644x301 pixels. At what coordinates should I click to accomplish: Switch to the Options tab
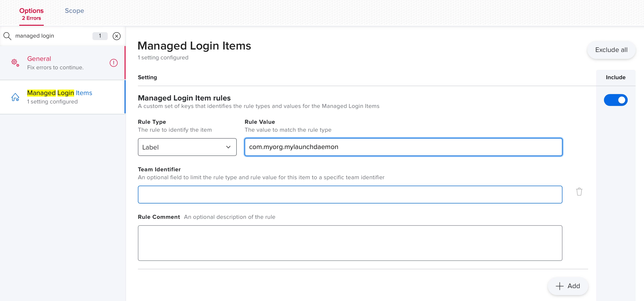(31, 14)
